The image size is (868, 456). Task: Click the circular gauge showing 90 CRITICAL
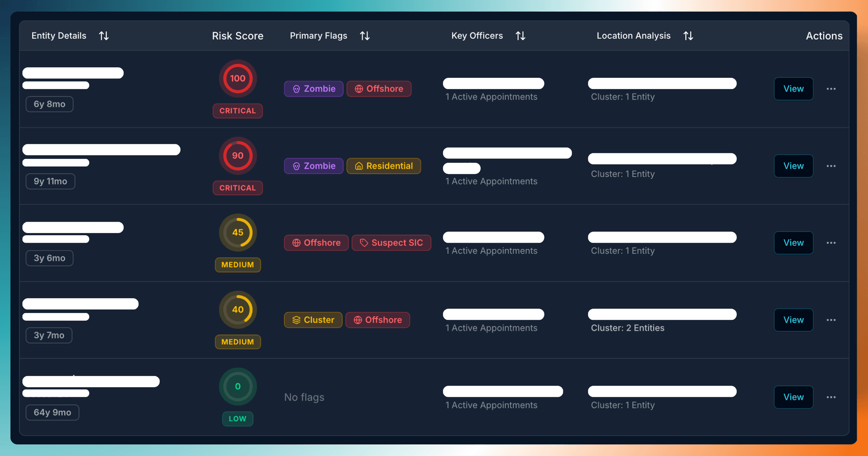[238, 156]
